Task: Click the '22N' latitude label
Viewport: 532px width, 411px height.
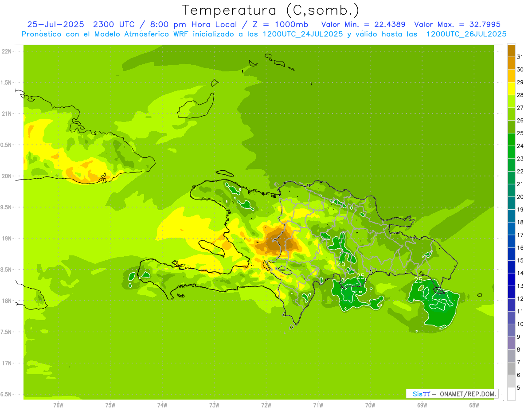Action: [x=7, y=51]
